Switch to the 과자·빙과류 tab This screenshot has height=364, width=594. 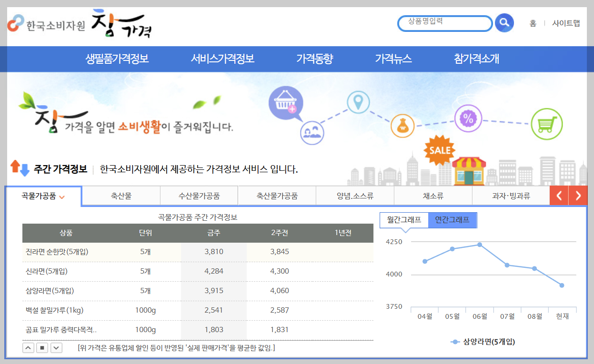pyautogui.click(x=511, y=196)
